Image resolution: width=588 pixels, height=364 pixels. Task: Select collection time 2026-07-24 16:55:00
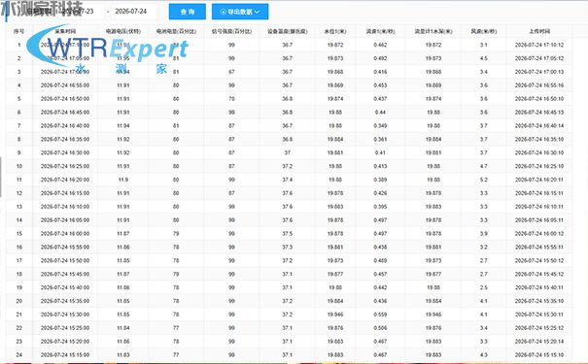coord(65,85)
